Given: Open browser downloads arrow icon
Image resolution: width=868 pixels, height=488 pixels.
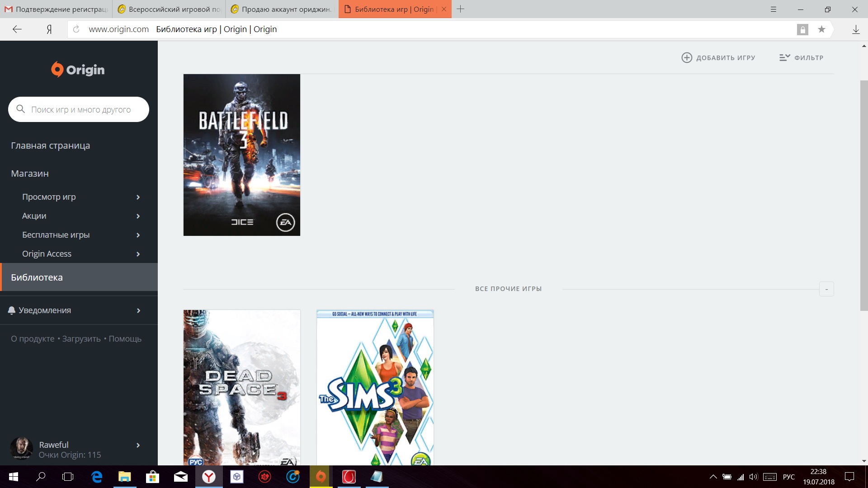Looking at the screenshot, I should tap(856, 29).
